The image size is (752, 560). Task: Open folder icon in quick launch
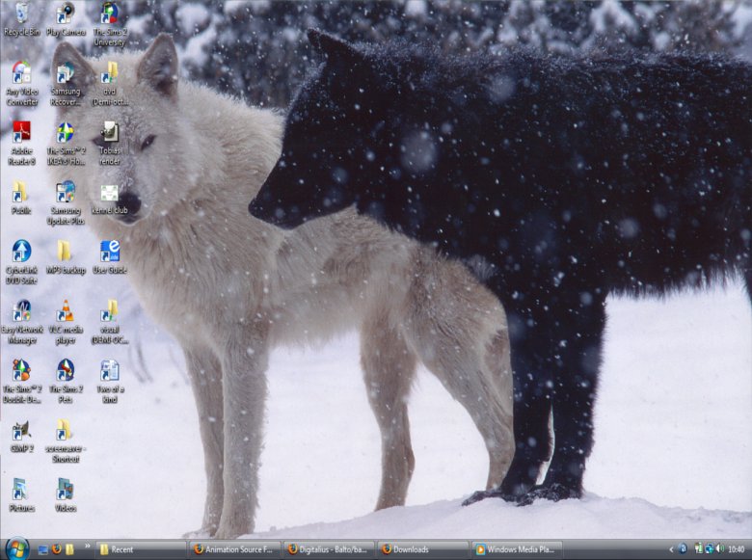(x=69, y=549)
